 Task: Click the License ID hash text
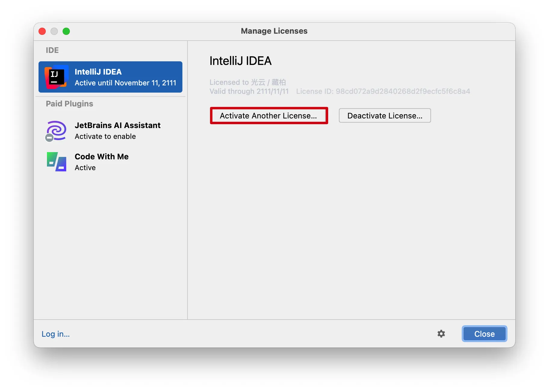click(x=383, y=91)
